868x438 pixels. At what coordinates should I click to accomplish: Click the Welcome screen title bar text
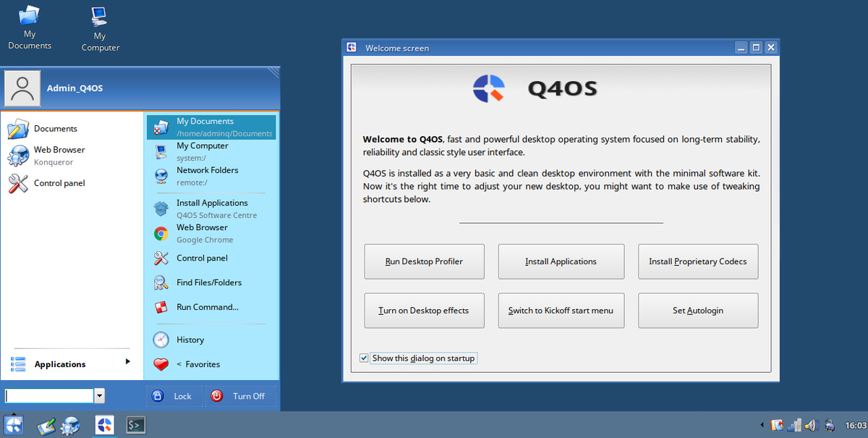click(397, 49)
